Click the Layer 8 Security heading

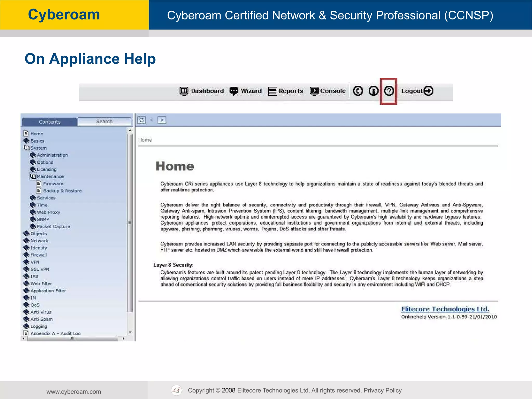(x=173, y=265)
